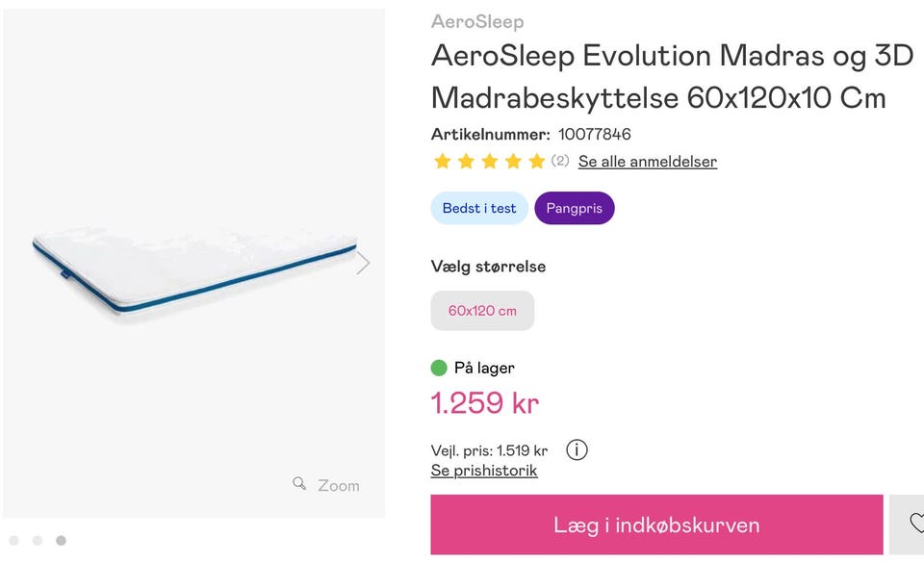Select the first image carousel dot

pos(13,541)
